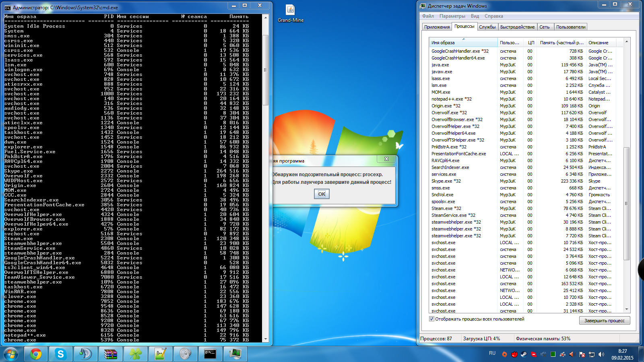644x362 pixels.
Task: Click the orange Realtek speaker tray icon
Action: 572,354
